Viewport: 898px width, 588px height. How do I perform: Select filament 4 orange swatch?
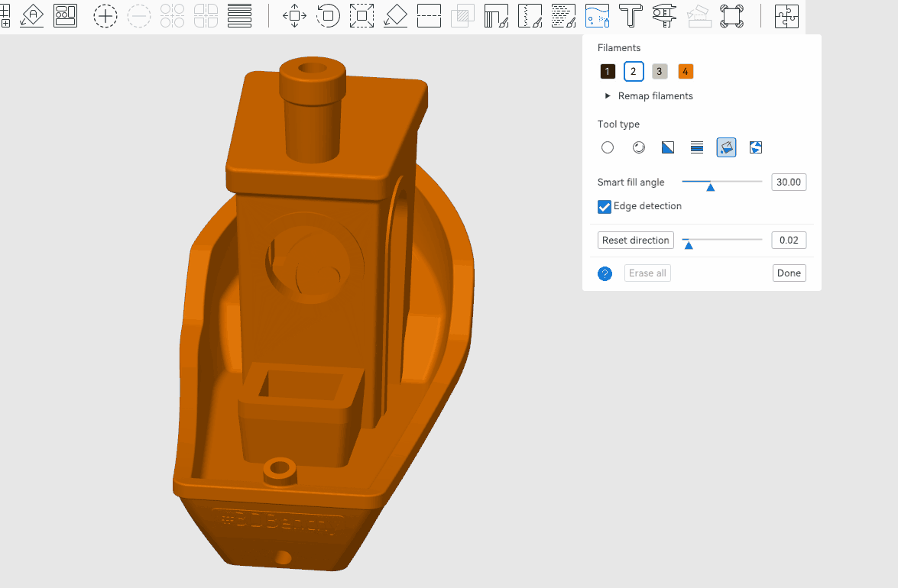686,72
